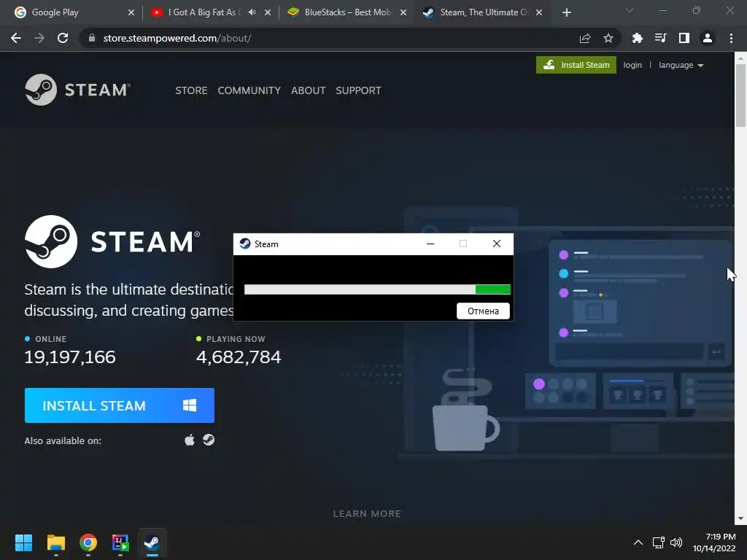Click the playing now count 4,682,784
The width and height of the screenshot is (747, 560).
[x=239, y=357]
